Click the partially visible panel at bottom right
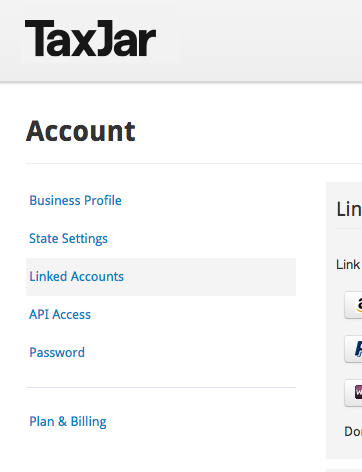This screenshot has height=472, width=362. coord(344,470)
